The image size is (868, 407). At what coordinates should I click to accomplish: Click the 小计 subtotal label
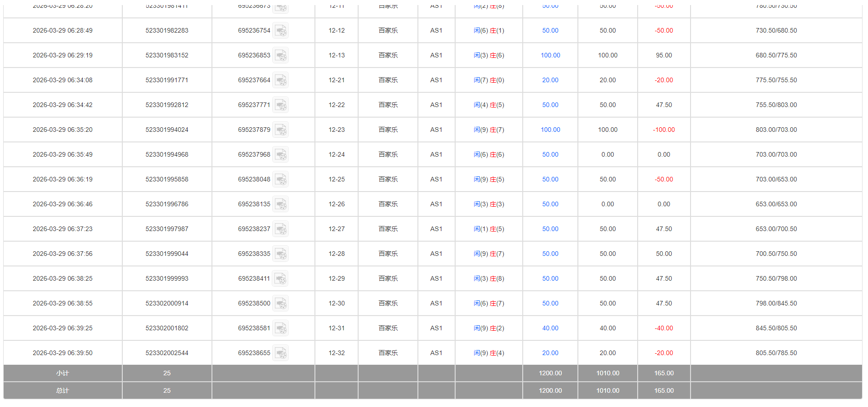(63, 373)
